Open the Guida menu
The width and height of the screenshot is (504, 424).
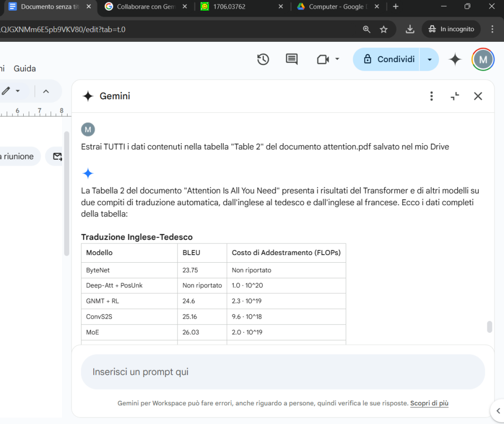tap(25, 69)
